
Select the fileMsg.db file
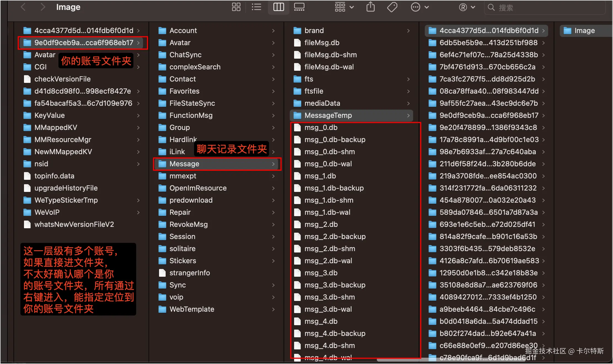click(x=322, y=43)
